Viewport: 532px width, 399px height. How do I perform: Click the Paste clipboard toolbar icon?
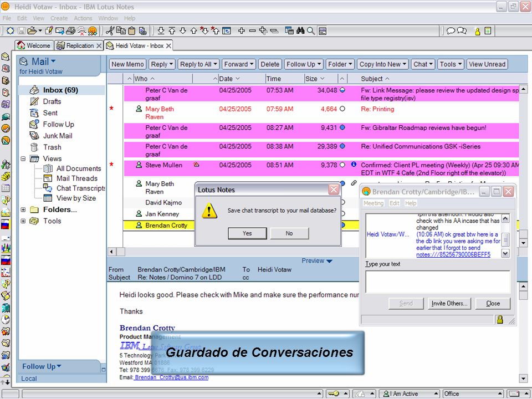(x=132, y=31)
